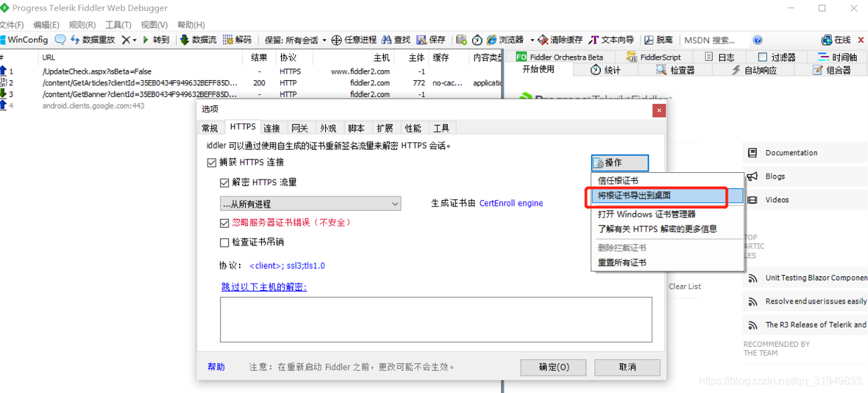
Task: Click the 任意进程 crosshair icon
Action: tap(337, 40)
